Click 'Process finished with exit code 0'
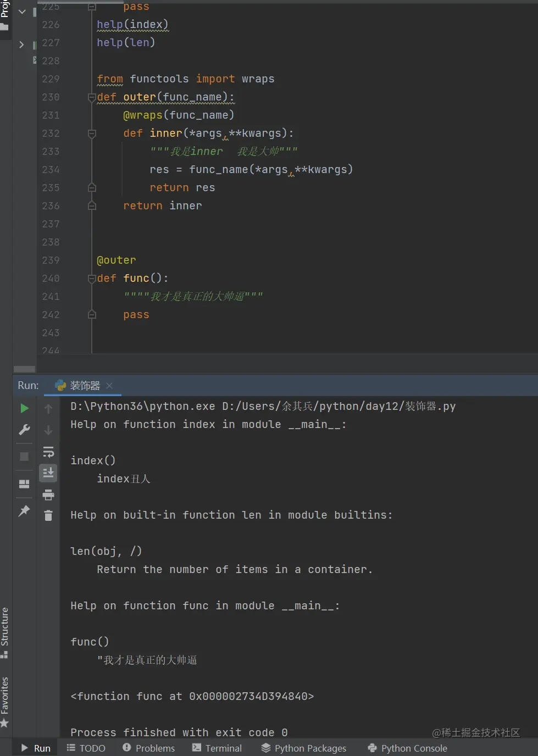Viewport: 538px width, 756px height. pyautogui.click(x=179, y=732)
